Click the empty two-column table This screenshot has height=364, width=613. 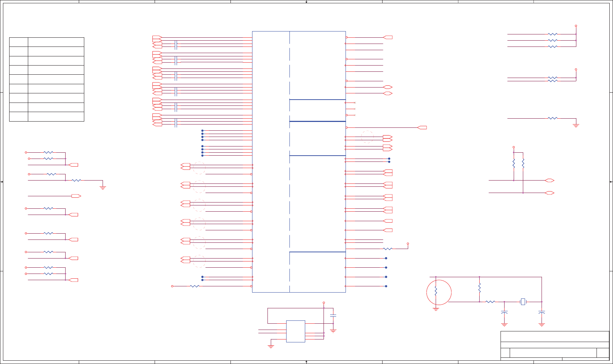coord(47,79)
